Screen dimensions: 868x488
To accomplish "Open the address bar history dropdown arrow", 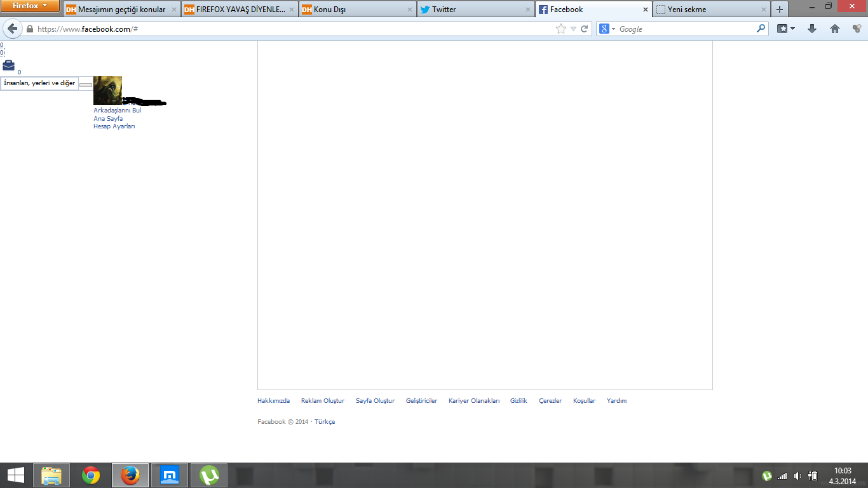I will [x=573, y=29].
